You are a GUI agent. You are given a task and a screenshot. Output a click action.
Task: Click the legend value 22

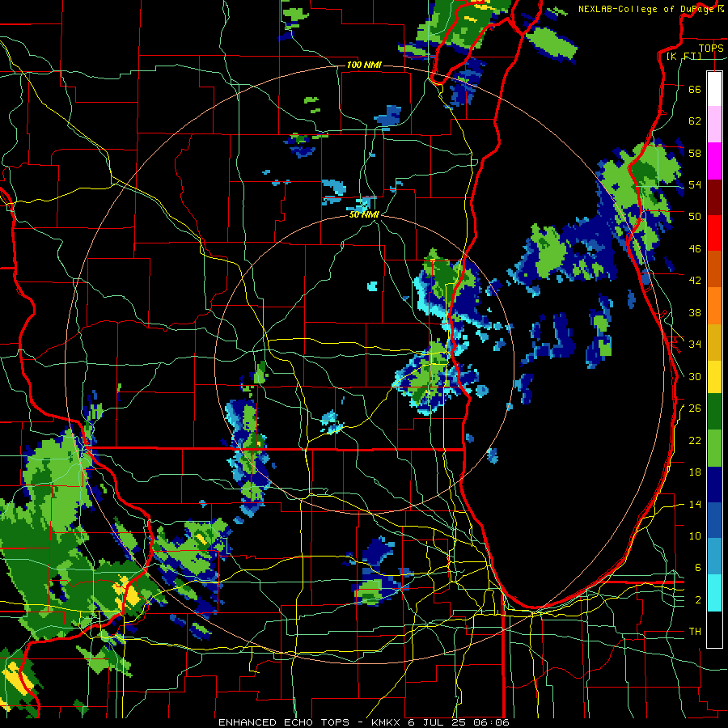pyautogui.click(x=695, y=440)
